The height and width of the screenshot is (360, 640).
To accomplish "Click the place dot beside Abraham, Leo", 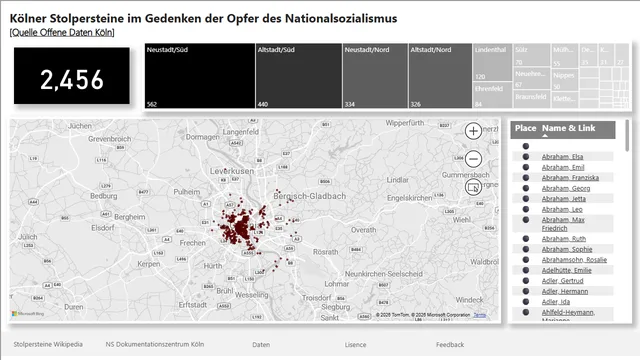I will [x=526, y=209].
